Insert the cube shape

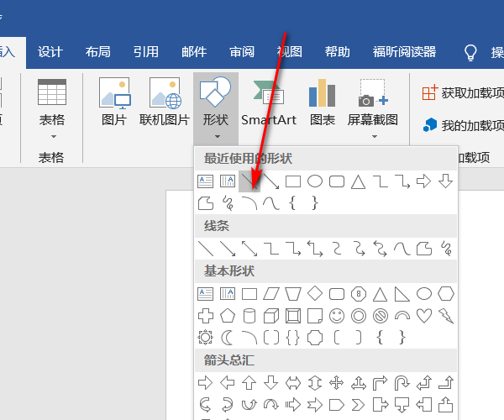click(x=271, y=316)
